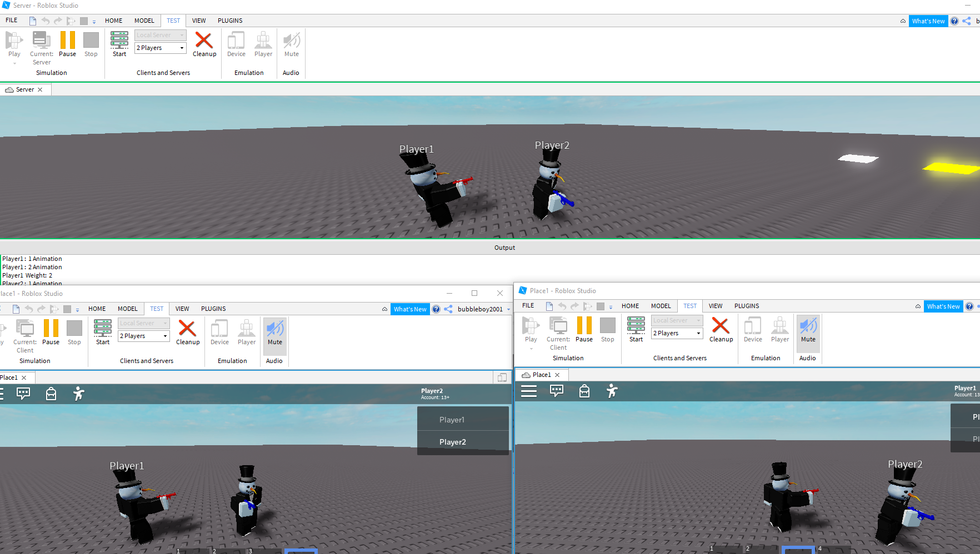Select the Server document tab
Viewport: 980px width, 554px height.
(x=25, y=89)
